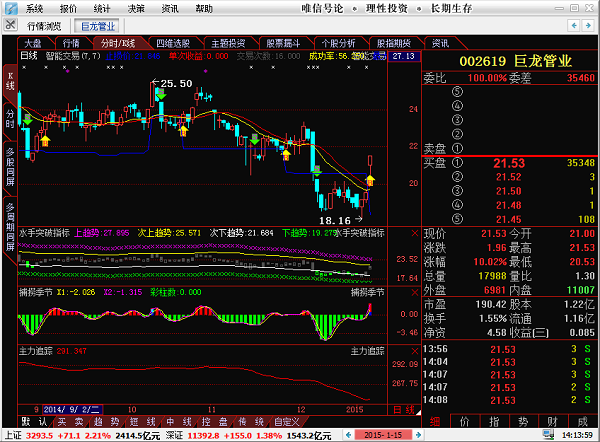
Task: Open the 报价 menu
Action: point(68,8)
